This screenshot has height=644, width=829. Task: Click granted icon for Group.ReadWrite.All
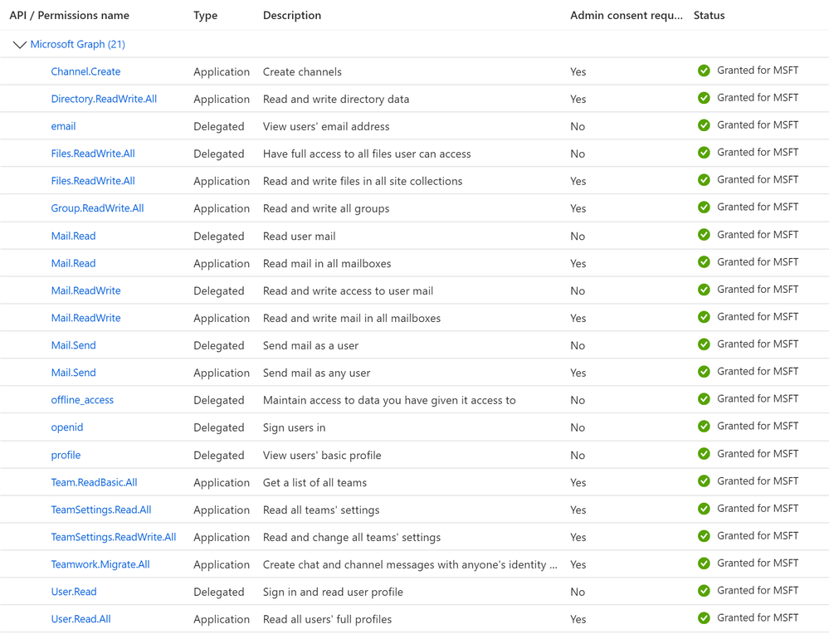704,207
